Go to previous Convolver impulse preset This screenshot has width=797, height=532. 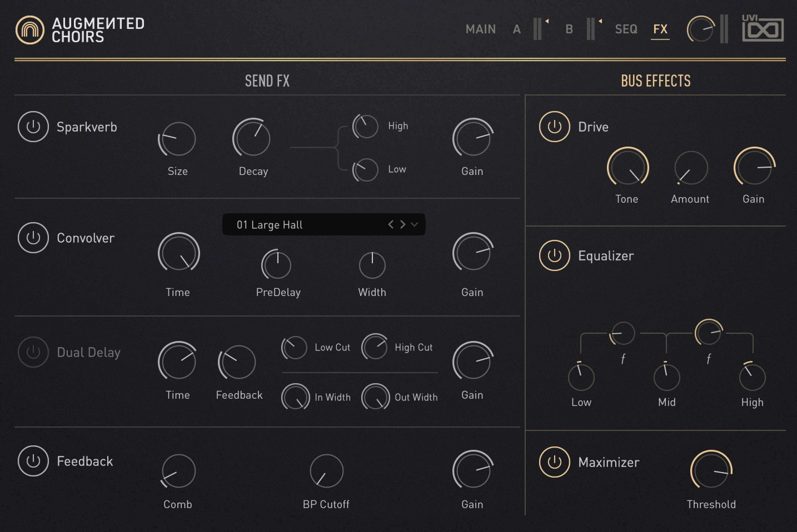391,224
